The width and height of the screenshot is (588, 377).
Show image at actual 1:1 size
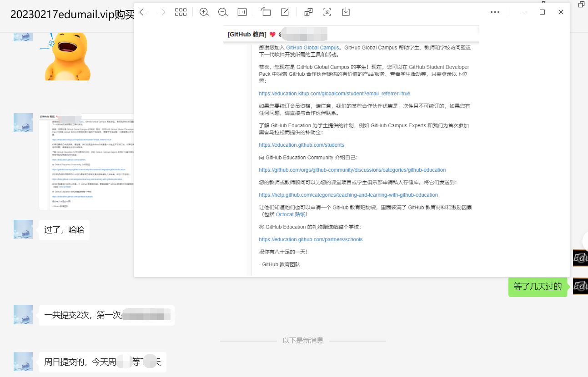coord(242,12)
